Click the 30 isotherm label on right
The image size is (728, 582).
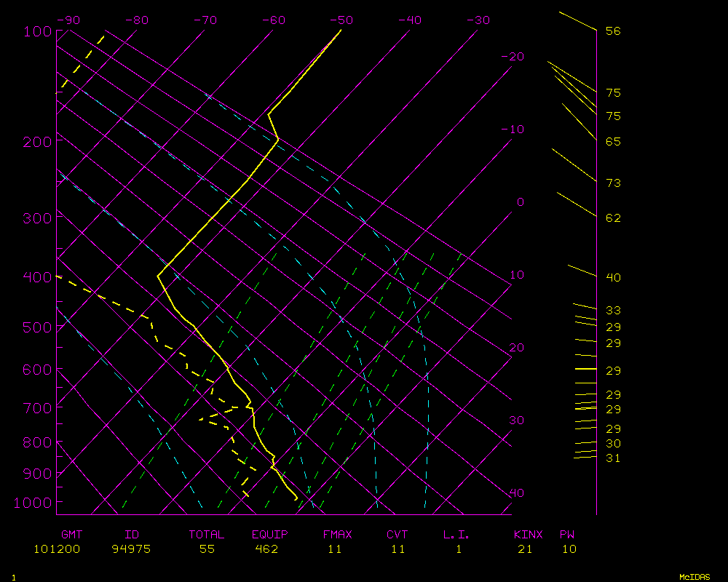pyautogui.click(x=516, y=420)
